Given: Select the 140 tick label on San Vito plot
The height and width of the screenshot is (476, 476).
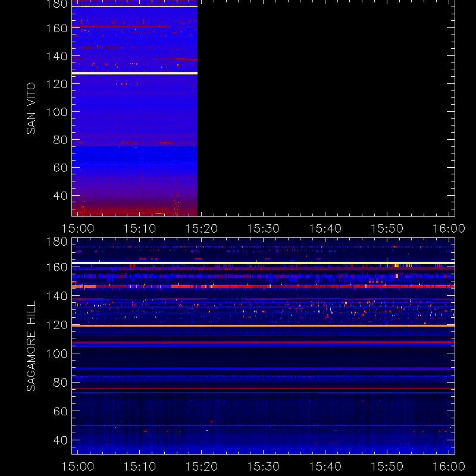Looking at the screenshot, I should tap(57, 56).
